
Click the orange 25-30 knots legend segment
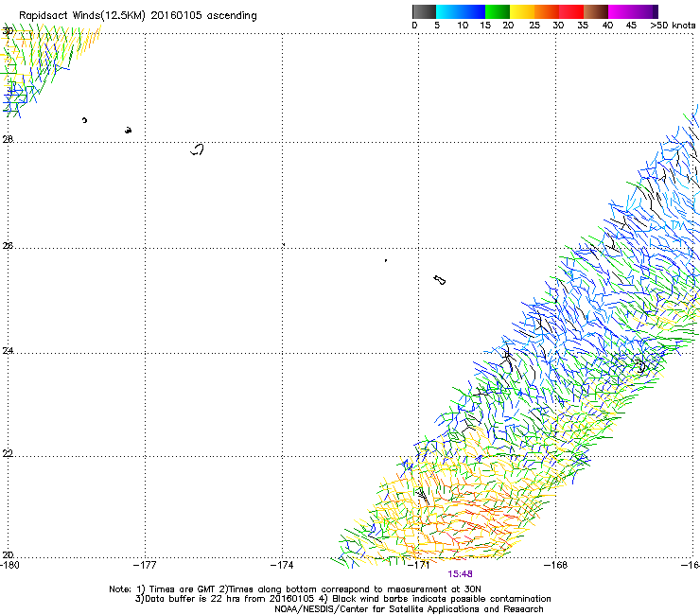point(547,11)
